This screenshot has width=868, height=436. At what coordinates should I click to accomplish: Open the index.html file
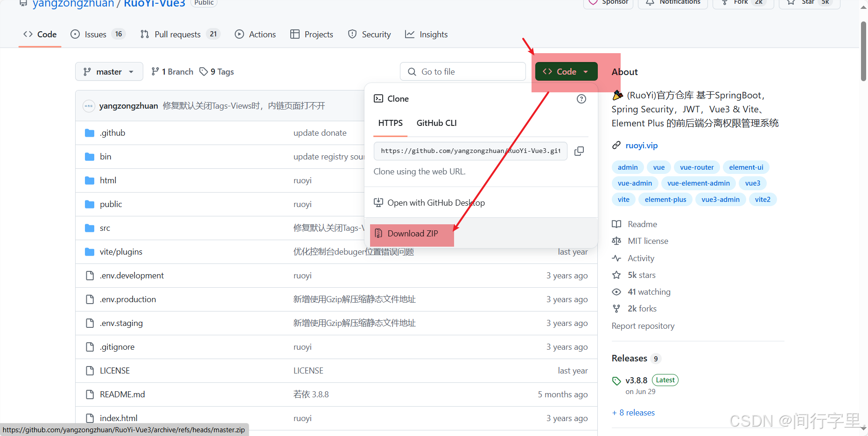[119, 418]
